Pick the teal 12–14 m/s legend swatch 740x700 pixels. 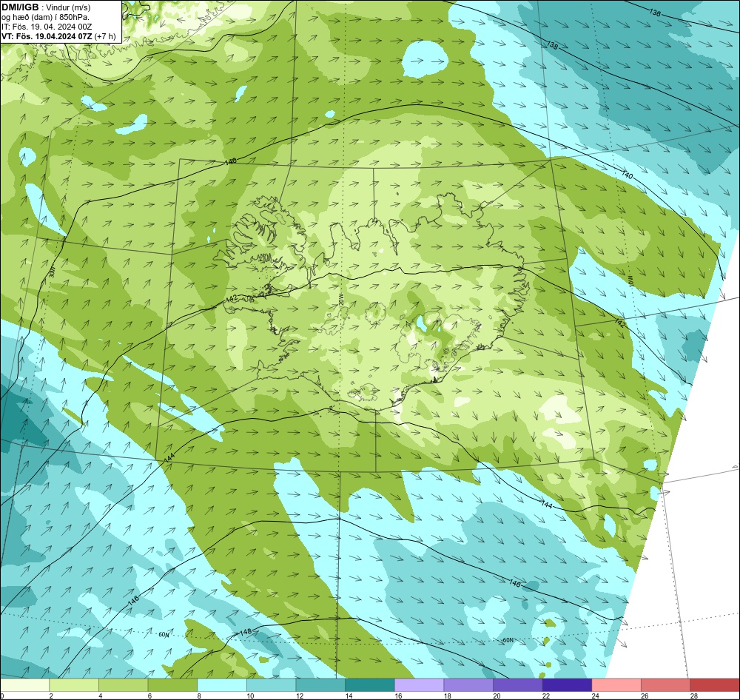point(320,685)
